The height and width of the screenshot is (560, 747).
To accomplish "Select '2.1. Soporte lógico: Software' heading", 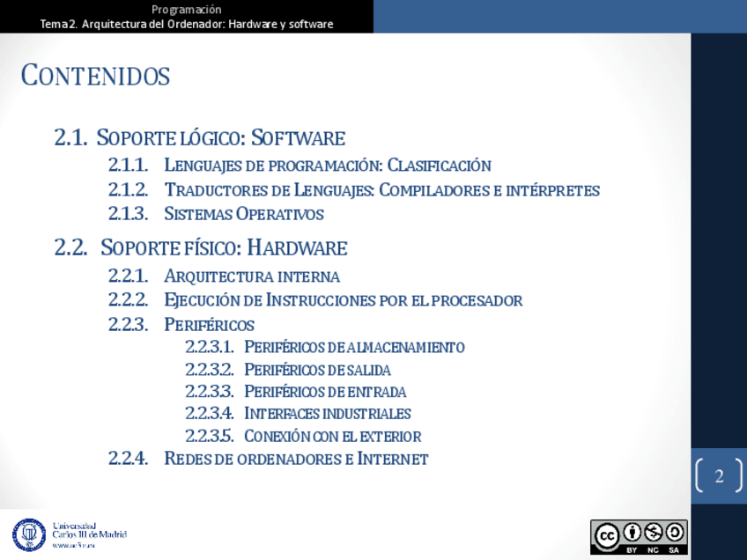I will pyautogui.click(x=200, y=137).
